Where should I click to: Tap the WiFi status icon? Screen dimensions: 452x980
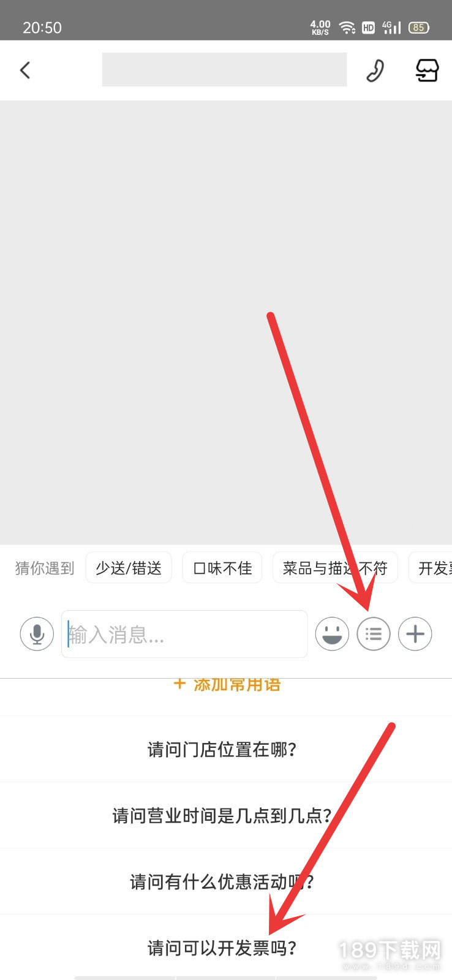tap(347, 28)
